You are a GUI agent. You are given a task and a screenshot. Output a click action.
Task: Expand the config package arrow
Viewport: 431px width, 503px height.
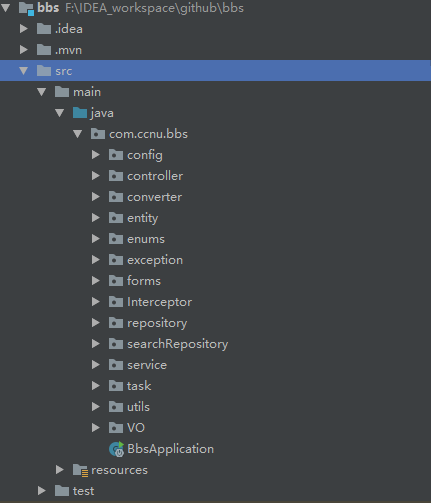click(x=96, y=155)
